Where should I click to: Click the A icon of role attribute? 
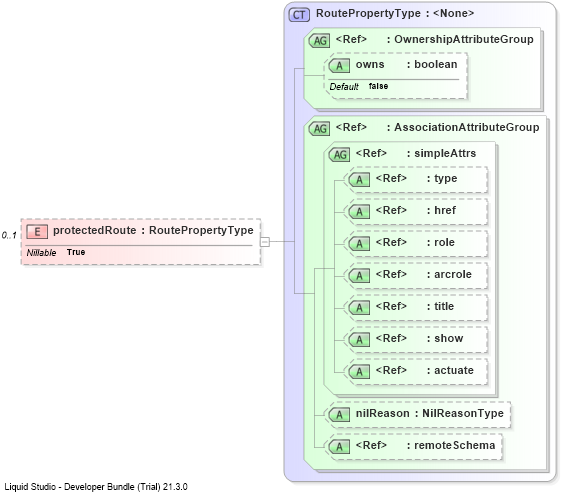pos(359,244)
